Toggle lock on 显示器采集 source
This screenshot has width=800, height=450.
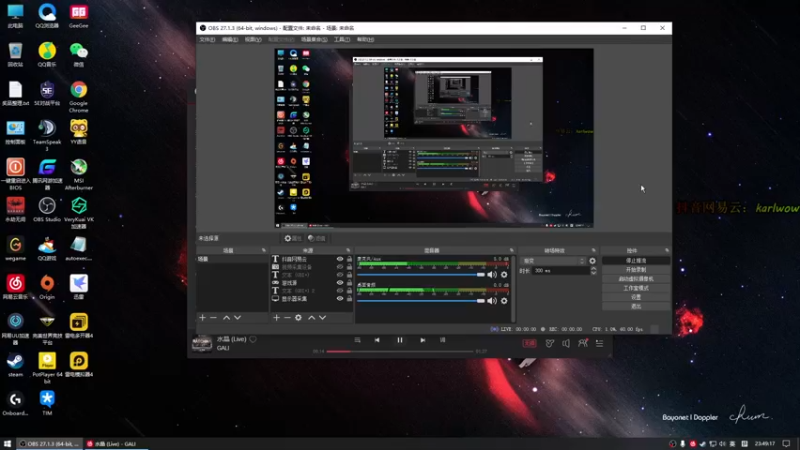(349, 298)
